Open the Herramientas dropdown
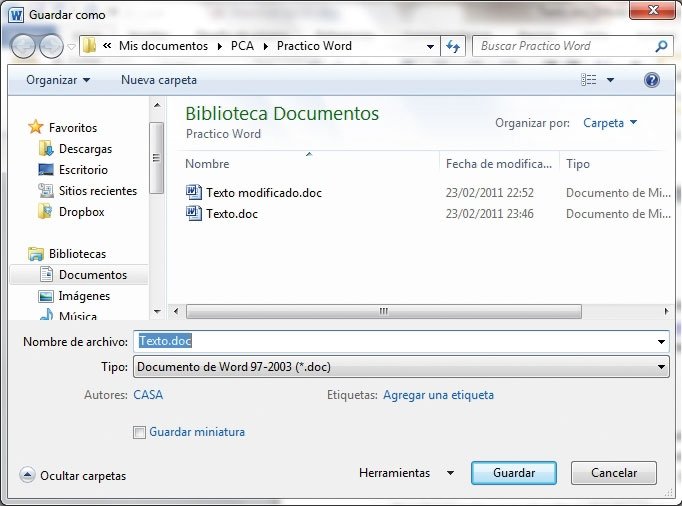The width and height of the screenshot is (682, 506). [x=407, y=473]
